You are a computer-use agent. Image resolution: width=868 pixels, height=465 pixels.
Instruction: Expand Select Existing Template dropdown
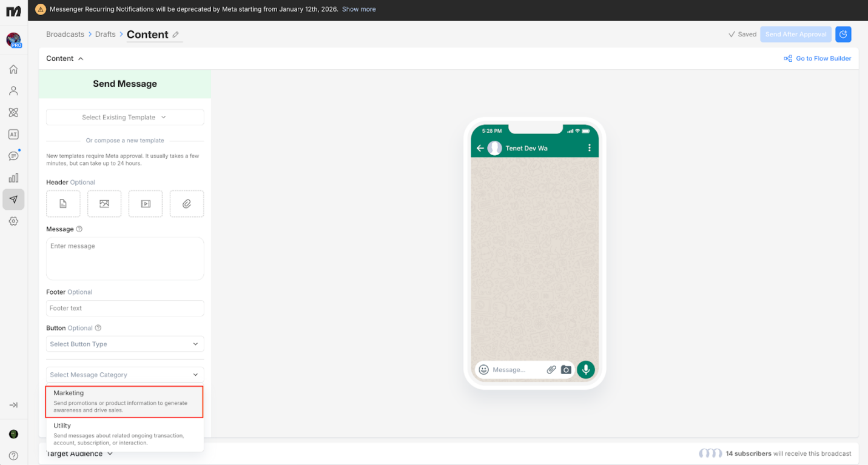coord(125,118)
